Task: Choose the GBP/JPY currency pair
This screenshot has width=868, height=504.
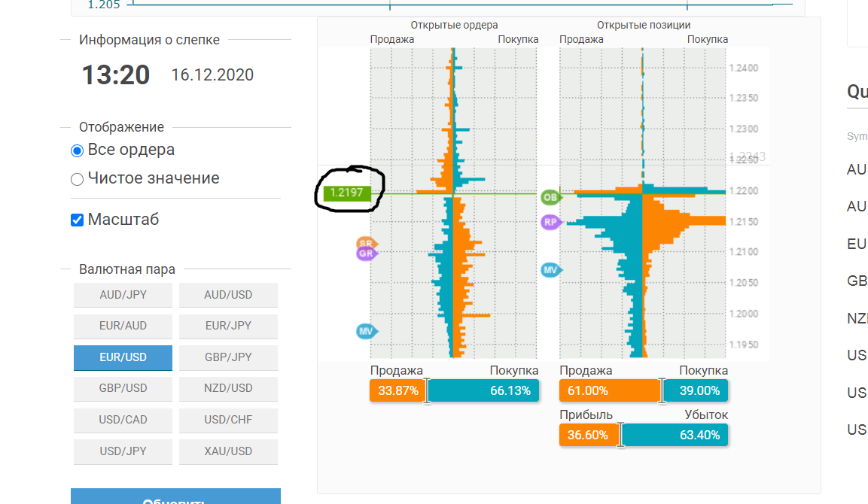Action: click(228, 357)
